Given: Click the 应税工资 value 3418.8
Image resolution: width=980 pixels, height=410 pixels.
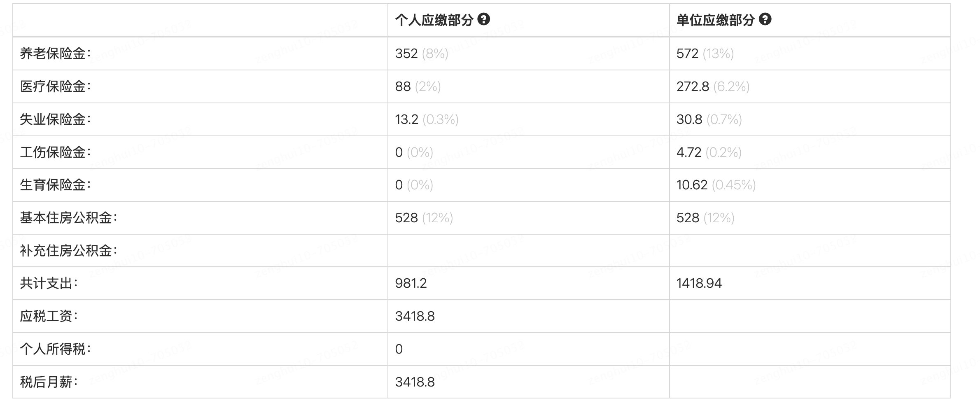Looking at the screenshot, I should [415, 316].
